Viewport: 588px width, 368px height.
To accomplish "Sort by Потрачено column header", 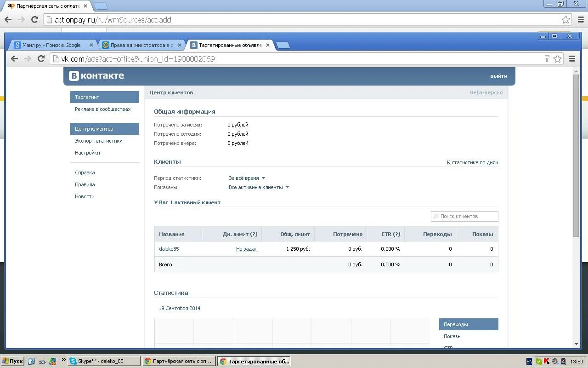I will 341,234.
